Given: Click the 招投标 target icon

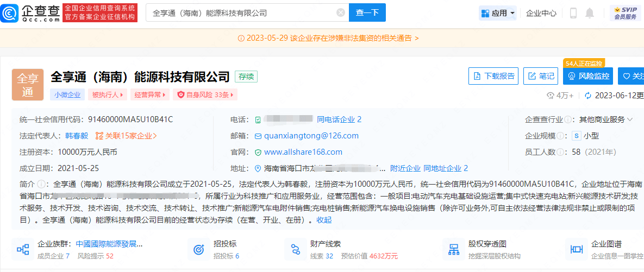Looking at the screenshot, I should pyautogui.click(x=199, y=249).
